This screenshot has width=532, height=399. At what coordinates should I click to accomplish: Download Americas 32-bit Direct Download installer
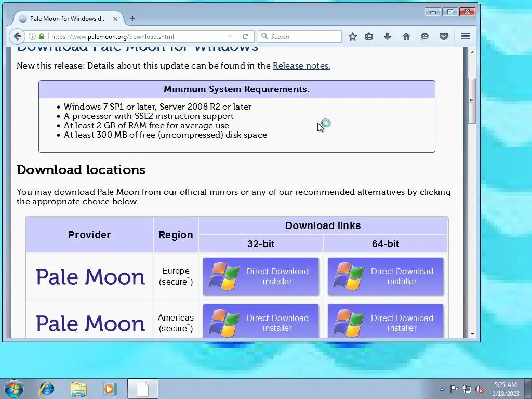pos(261,321)
